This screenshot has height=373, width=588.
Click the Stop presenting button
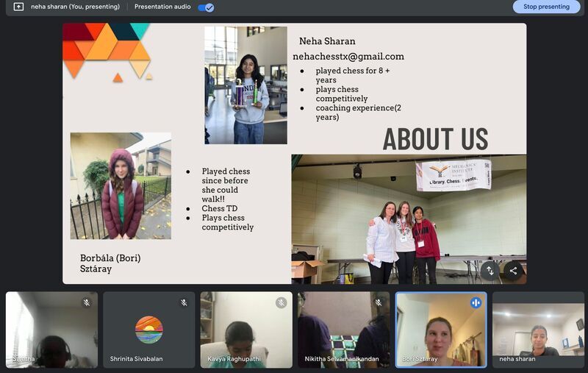(546, 7)
